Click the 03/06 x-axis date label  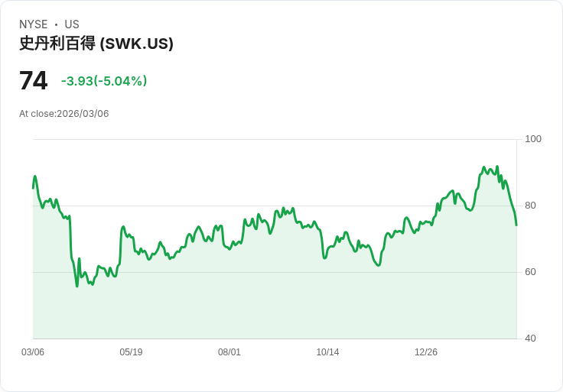pos(33,352)
